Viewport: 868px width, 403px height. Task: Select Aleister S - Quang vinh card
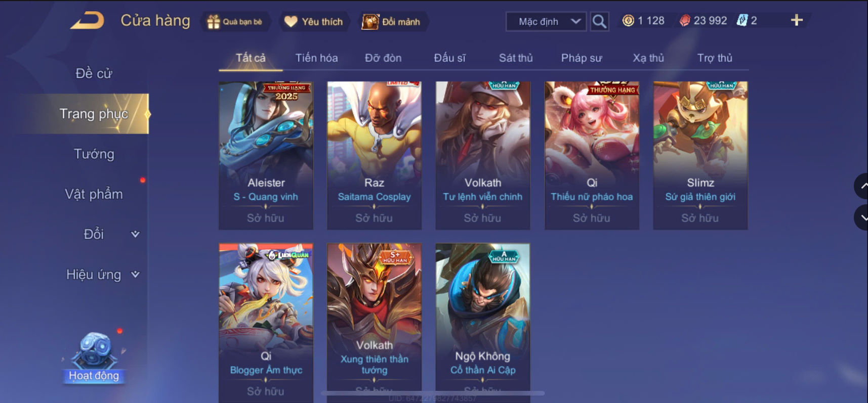[x=266, y=155]
